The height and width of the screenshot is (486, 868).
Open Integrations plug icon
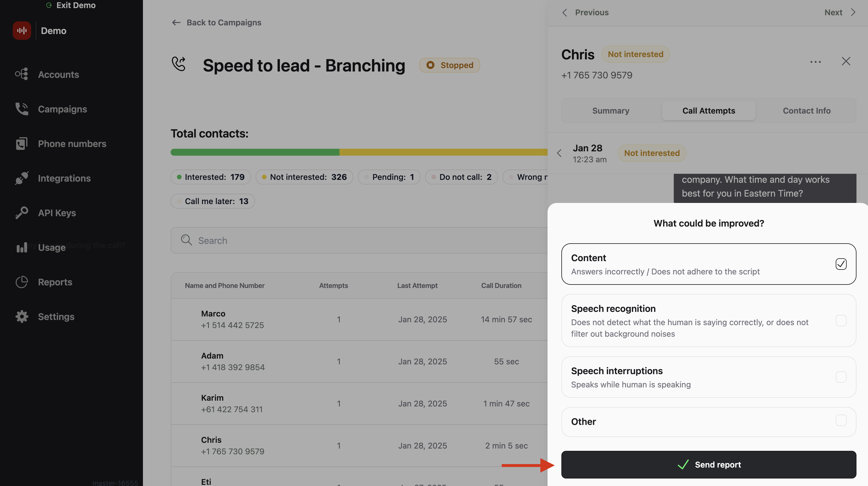point(22,178)
